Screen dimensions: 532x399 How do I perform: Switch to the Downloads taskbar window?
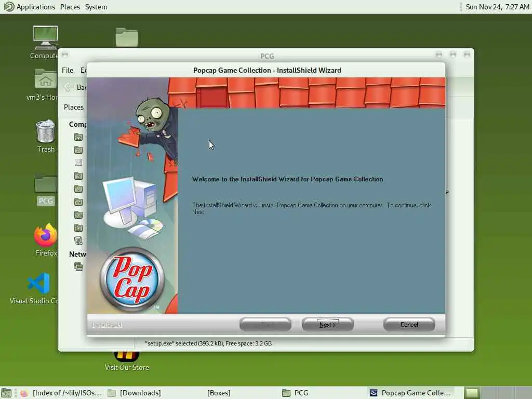click(135, 393)
